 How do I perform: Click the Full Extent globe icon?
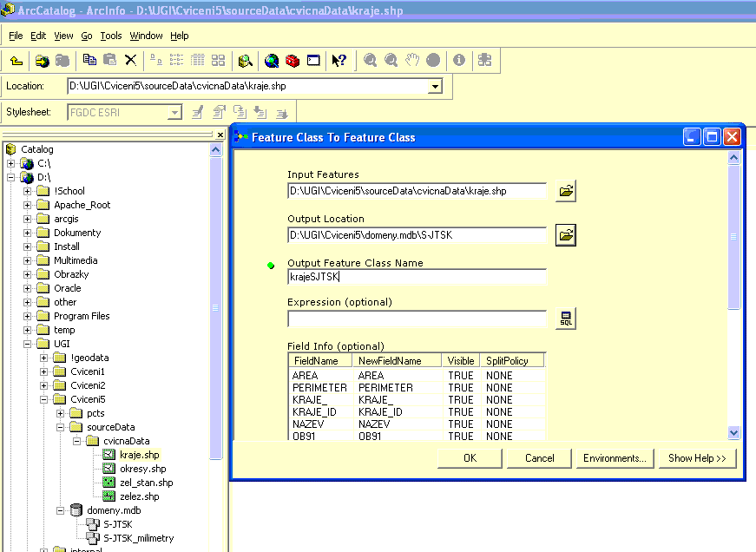click(433, 60)
